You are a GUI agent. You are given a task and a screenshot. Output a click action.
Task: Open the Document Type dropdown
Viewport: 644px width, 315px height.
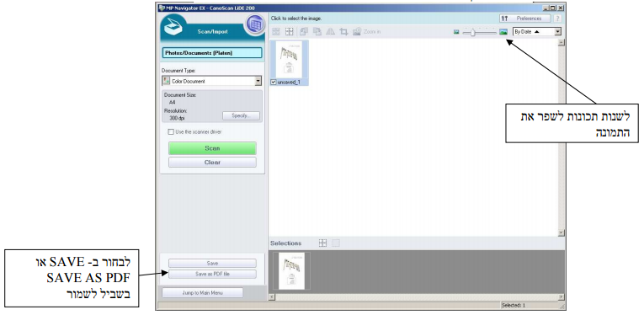pos(212,81)
